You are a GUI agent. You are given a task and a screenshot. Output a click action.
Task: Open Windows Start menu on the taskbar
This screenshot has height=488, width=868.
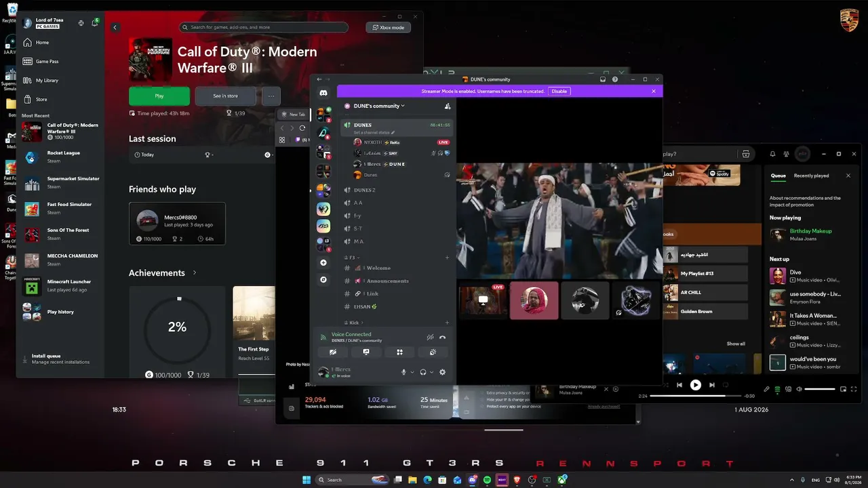(307, 480)
